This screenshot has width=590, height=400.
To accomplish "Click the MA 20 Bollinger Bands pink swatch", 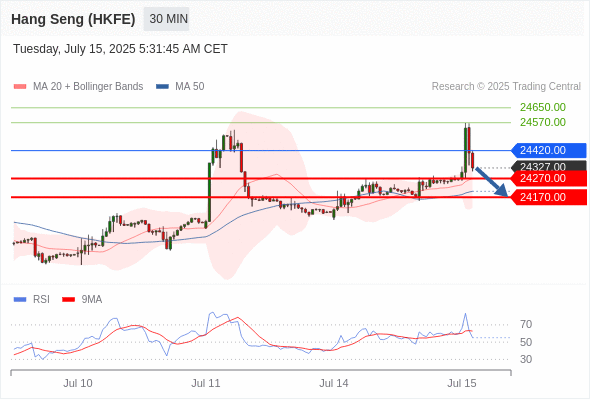I will (20, 87).
